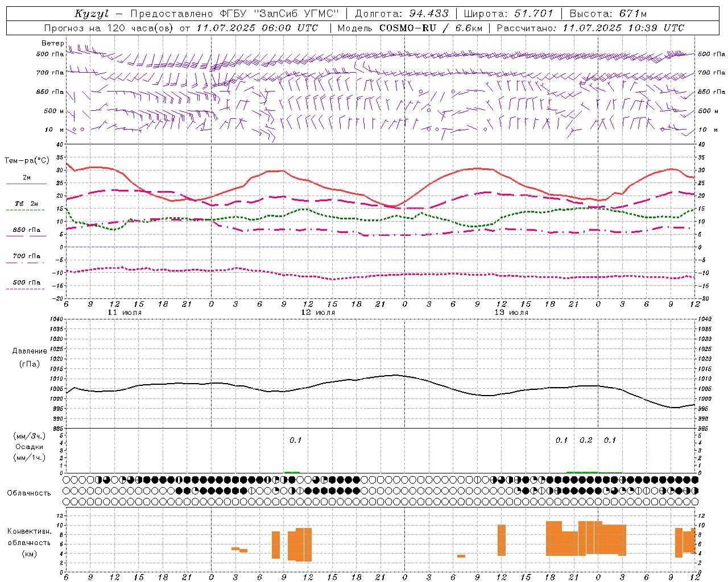Screen dimensions: 728x582
Task: Click the Рассчитано: 11.07.2025 10:39 UTC timestamp
Action: pyautogui.click(x=590, y=28)
